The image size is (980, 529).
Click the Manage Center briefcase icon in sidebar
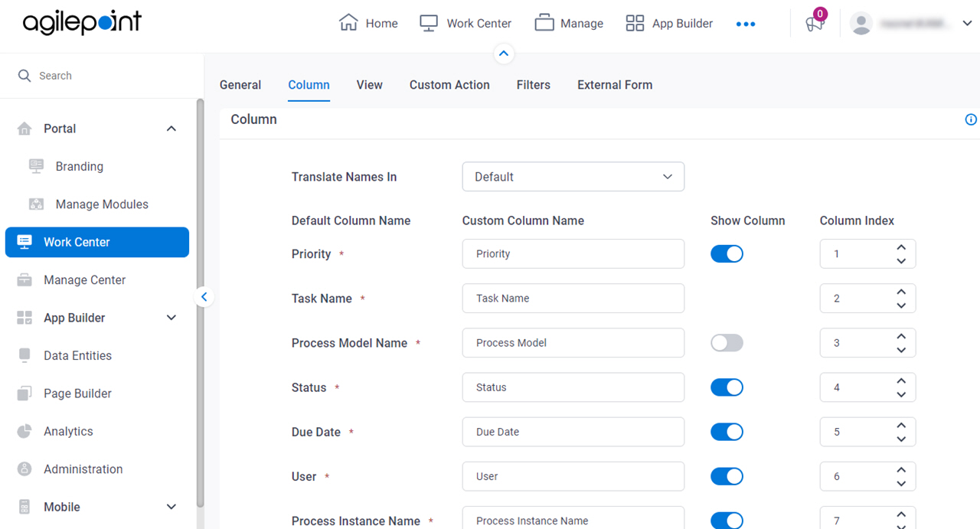[x=24, y=280]
